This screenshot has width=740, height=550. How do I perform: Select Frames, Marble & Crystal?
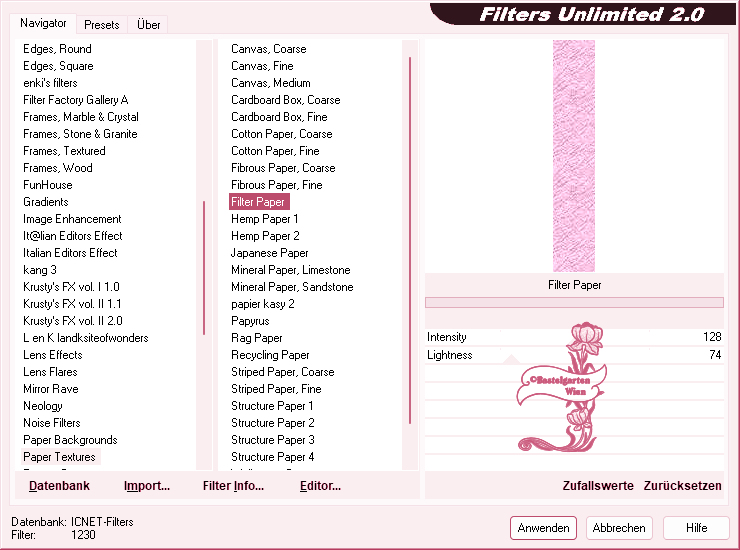pyautogui.click(x=81, y=117)
